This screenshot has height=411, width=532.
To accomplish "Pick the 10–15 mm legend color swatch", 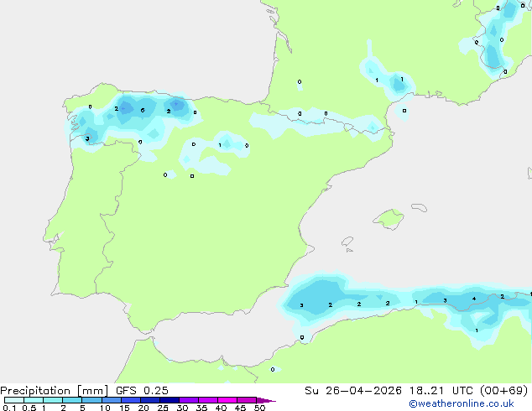I will point(111,400).
